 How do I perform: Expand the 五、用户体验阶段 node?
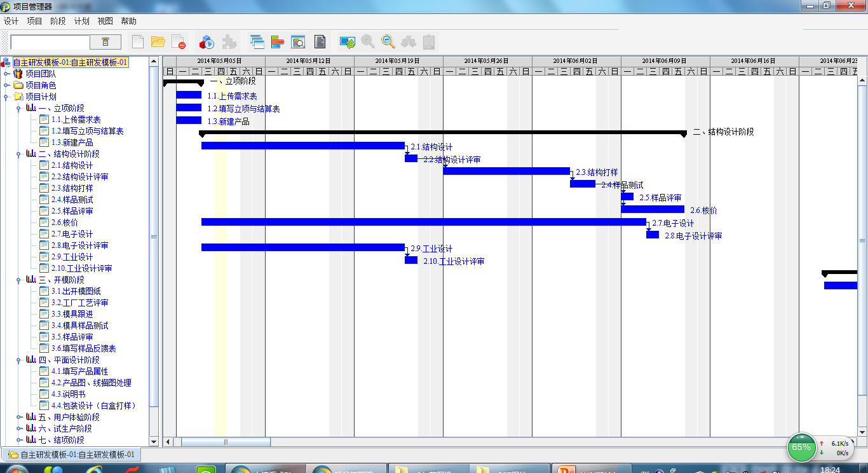19,417
